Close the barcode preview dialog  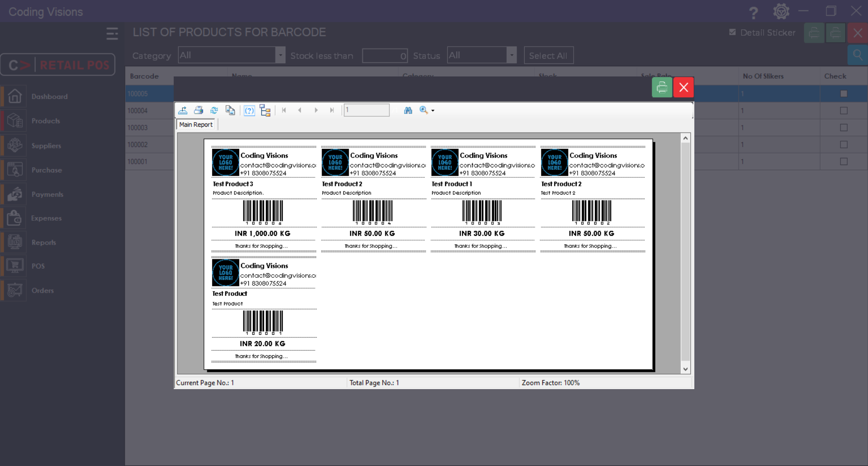point(683,87)
